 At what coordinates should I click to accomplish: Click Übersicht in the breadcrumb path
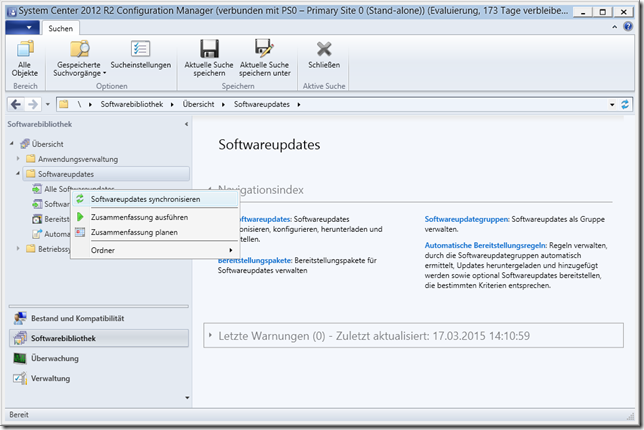(198, 104)
